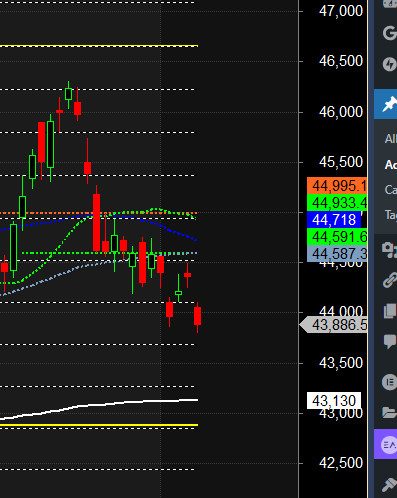The height and width of the screenshot is (498, 397).
Task: Open the camera media sidebar icon
Action: point(389,250)
